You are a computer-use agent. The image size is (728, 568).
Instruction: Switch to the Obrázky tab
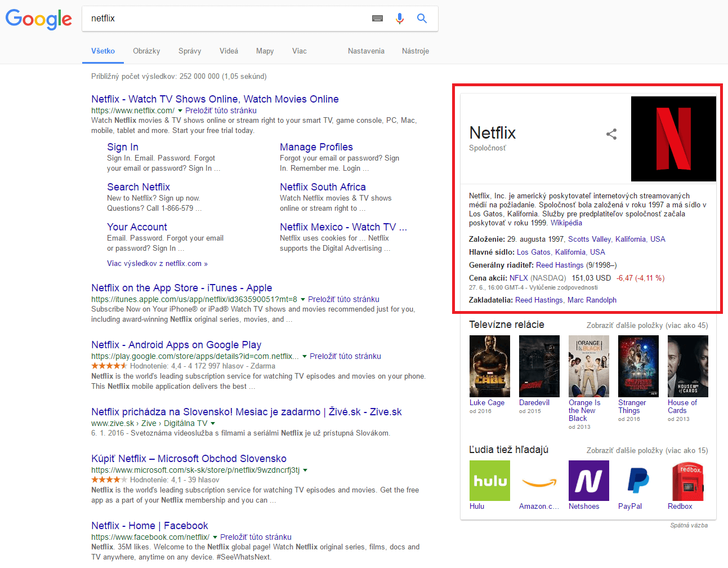point(146,51)
